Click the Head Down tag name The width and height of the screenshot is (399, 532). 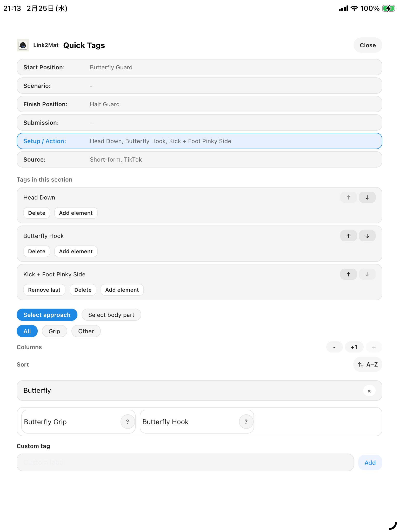[39, 197]
